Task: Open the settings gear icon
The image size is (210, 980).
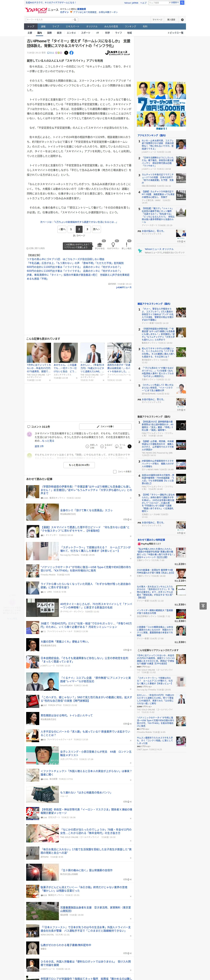Action: pyautogui.click(x=182, y=19)
